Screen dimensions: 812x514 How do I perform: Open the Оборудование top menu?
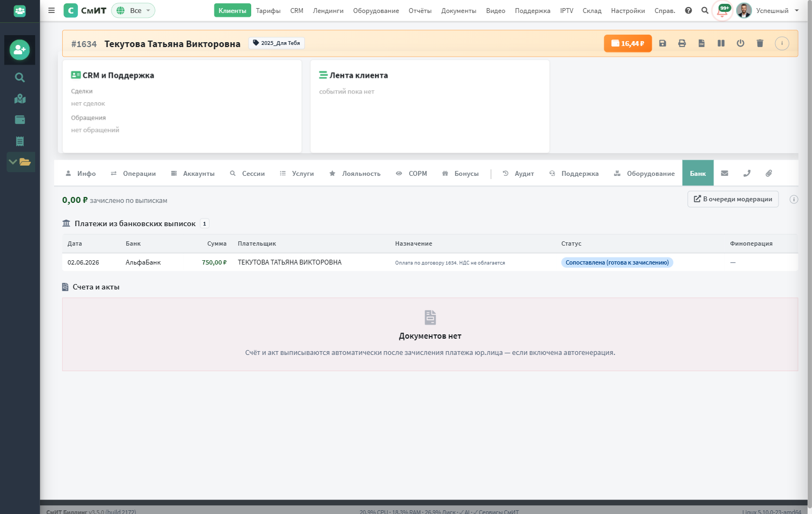coord(376,10)
